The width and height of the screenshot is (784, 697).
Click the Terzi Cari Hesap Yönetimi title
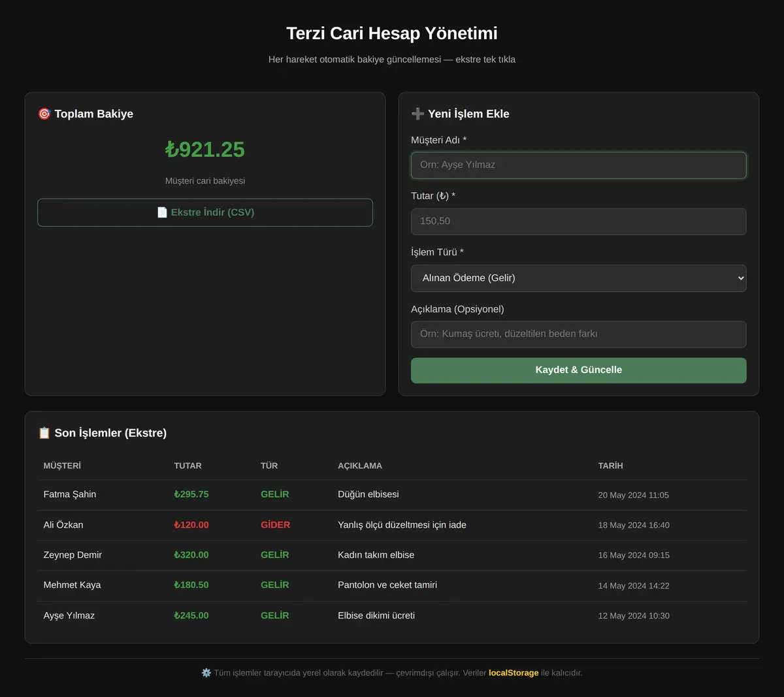click(x=392, y=33)
